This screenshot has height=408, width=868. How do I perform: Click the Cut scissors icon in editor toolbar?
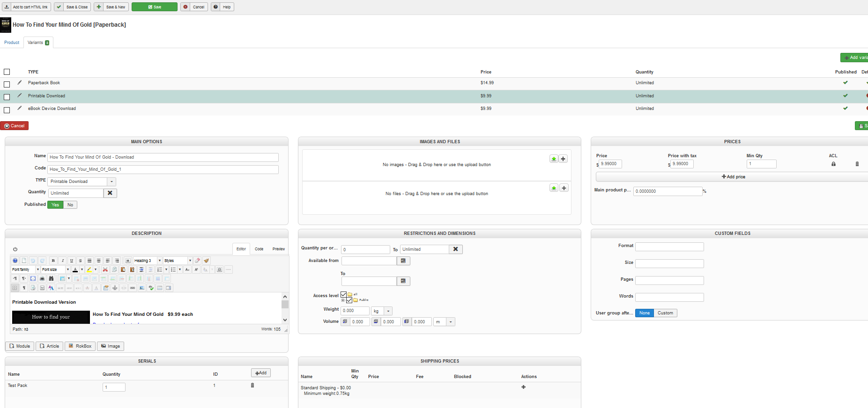(x=105, y=270)
